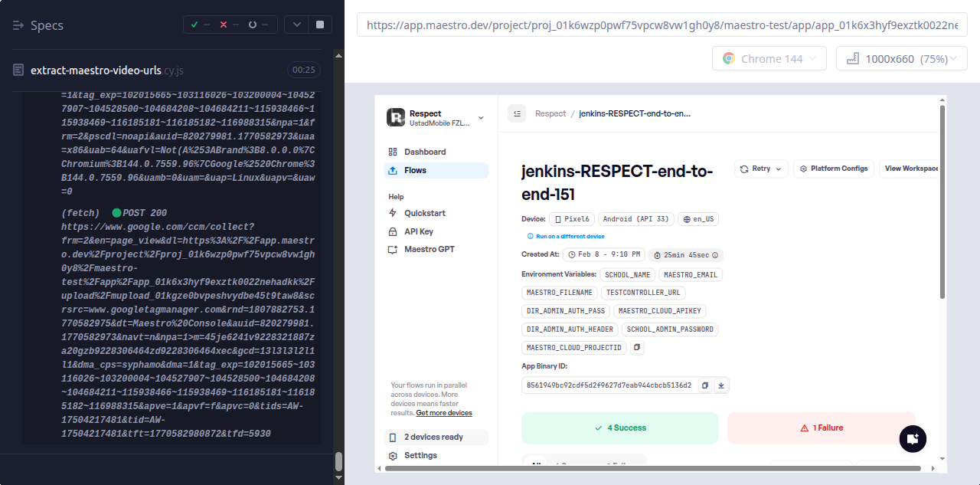
Task: Filter results by 1 Failure
Action: 821,428
